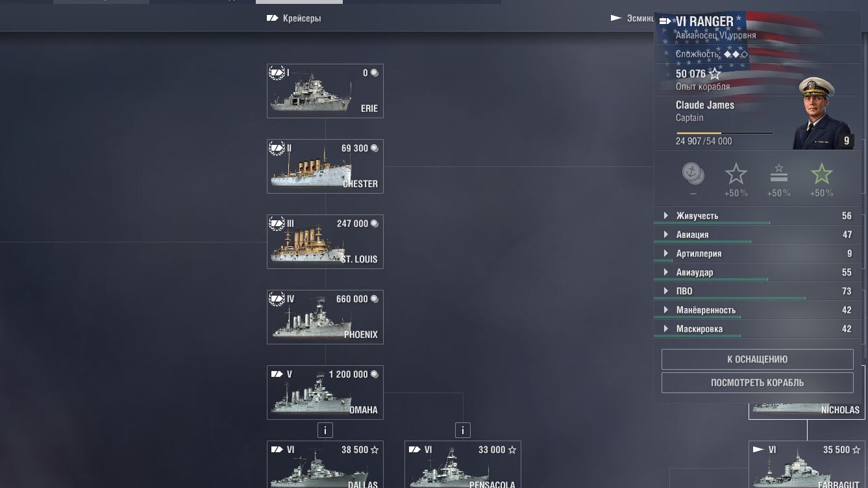Select the tier VI Farragut destroyer card
The width and height of the screenshot is (868, 488).
(807, 465)
